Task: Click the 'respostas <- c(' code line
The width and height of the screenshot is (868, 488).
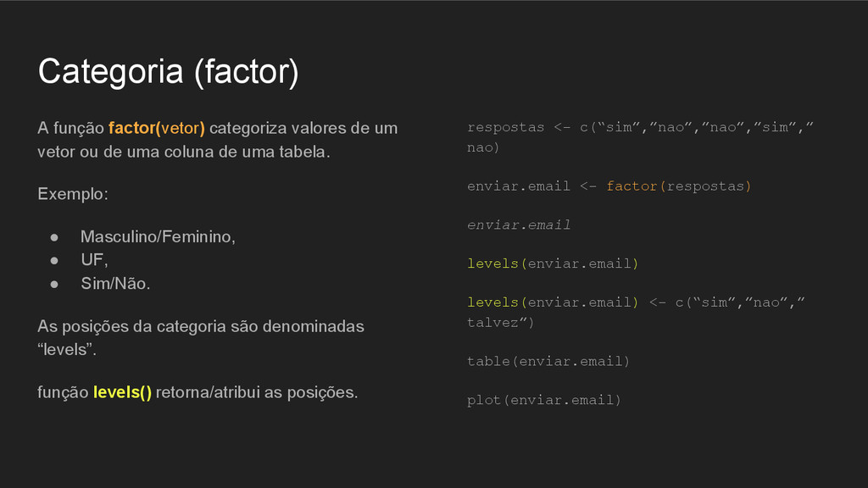Action: coord(640,127)
